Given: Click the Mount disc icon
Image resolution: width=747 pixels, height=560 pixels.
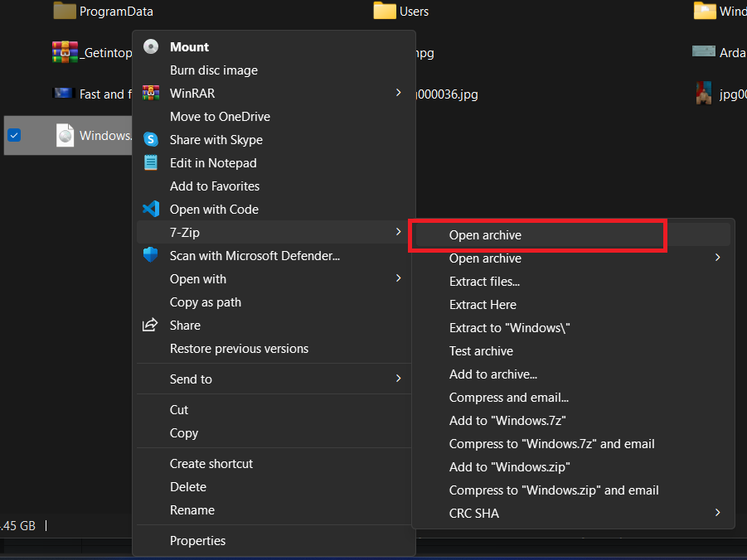Looking at the screenshot, I should (x=150, y=47).
